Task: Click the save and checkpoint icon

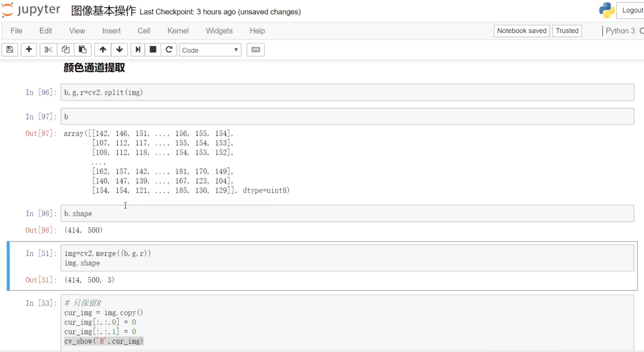Action: (x=10, y=50)
